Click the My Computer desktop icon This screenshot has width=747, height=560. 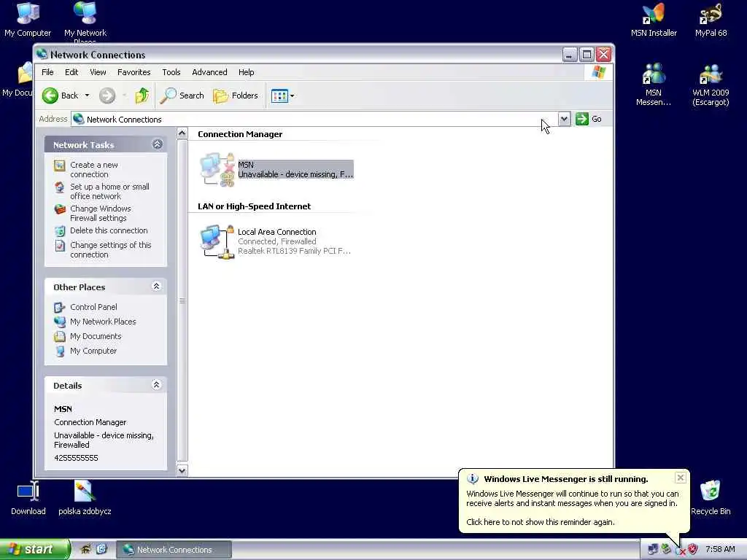(28, 20)
